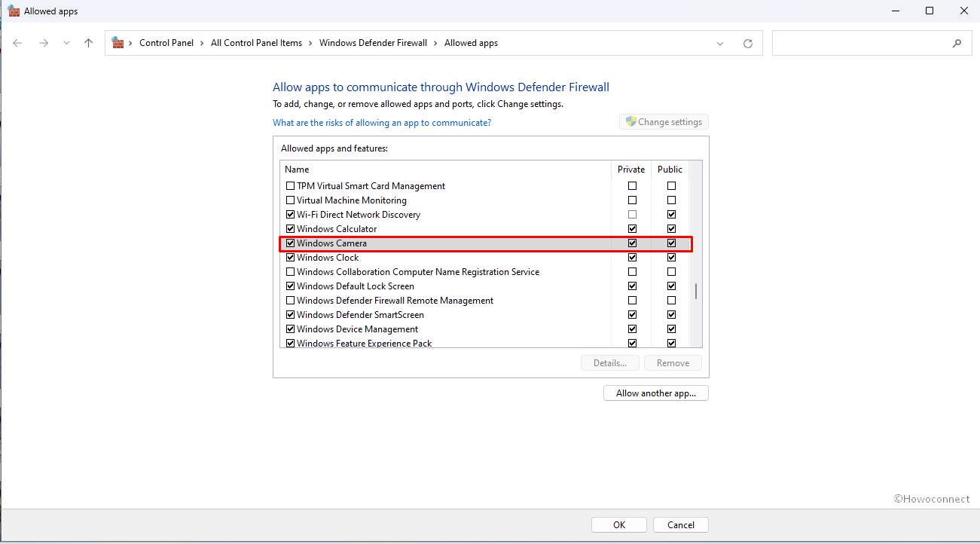Click the Remove button
Screen dimensions: 980x544
coord(673,363)
